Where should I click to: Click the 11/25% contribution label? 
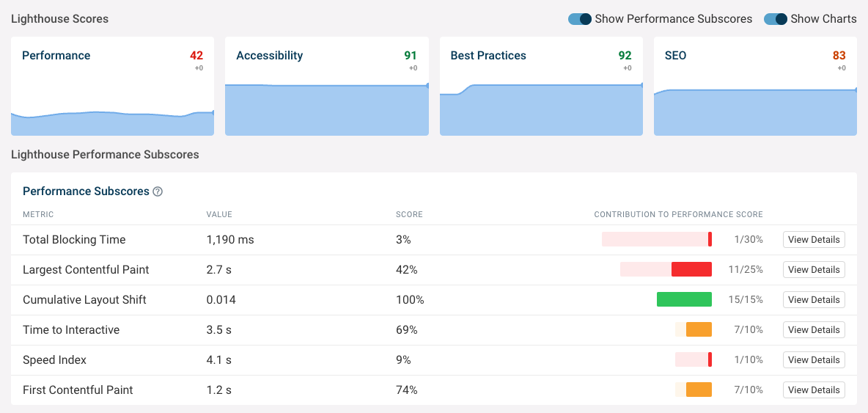point(746,270)
